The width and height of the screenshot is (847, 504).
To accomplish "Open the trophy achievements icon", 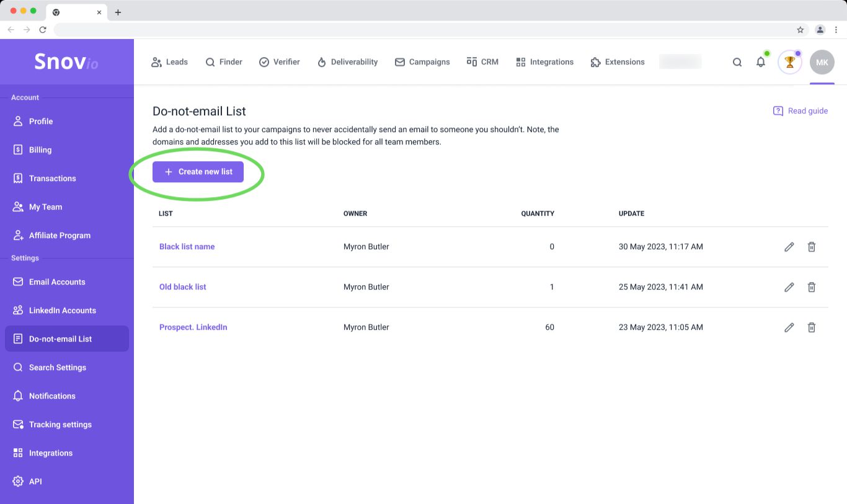I will click(789, 62).
